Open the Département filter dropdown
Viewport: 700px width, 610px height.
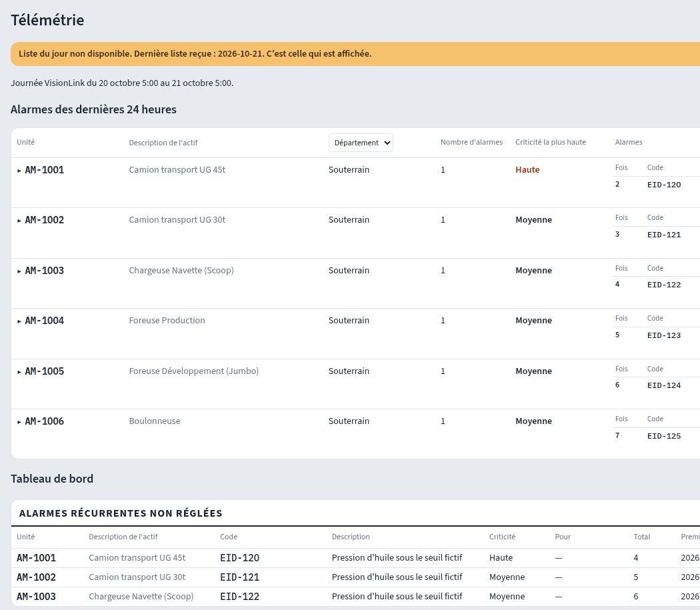pos(361,143)
